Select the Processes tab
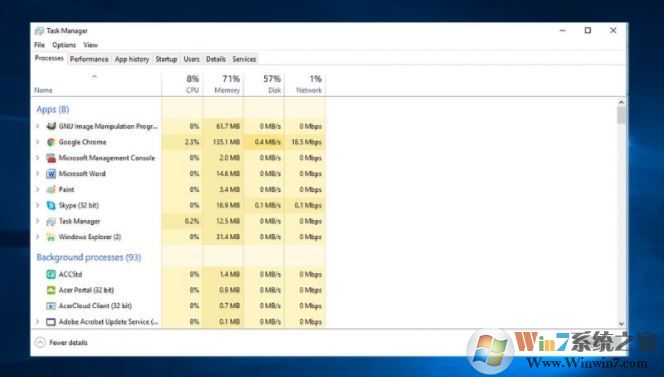Image resolution: width=664 pixels, height=377 pixels. [x=49, y=58]
